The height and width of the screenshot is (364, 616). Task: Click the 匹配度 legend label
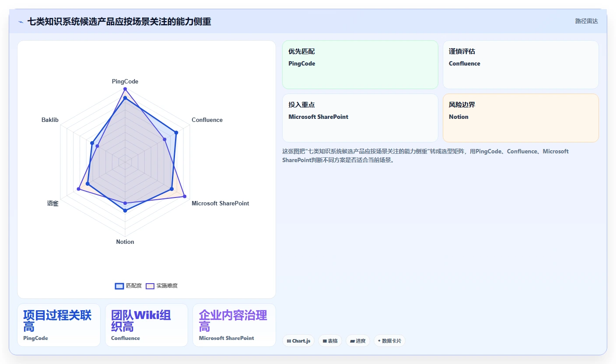[x=134, y=286]
